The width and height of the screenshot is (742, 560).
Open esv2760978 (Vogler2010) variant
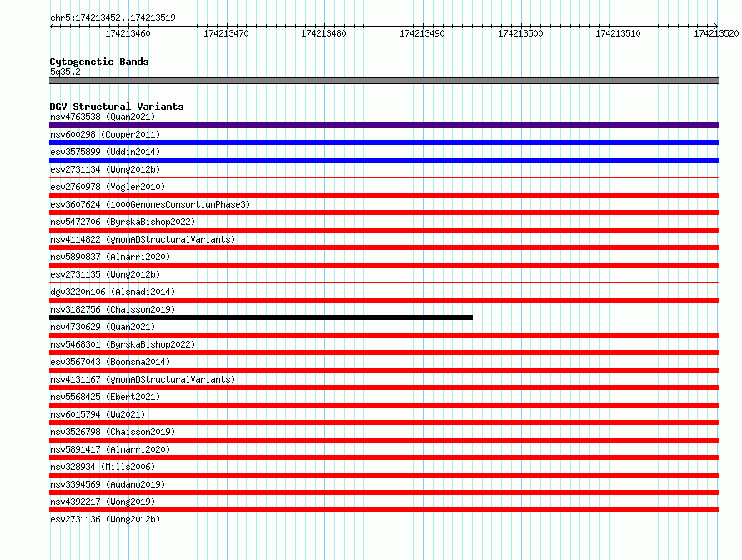click(108, 187)
